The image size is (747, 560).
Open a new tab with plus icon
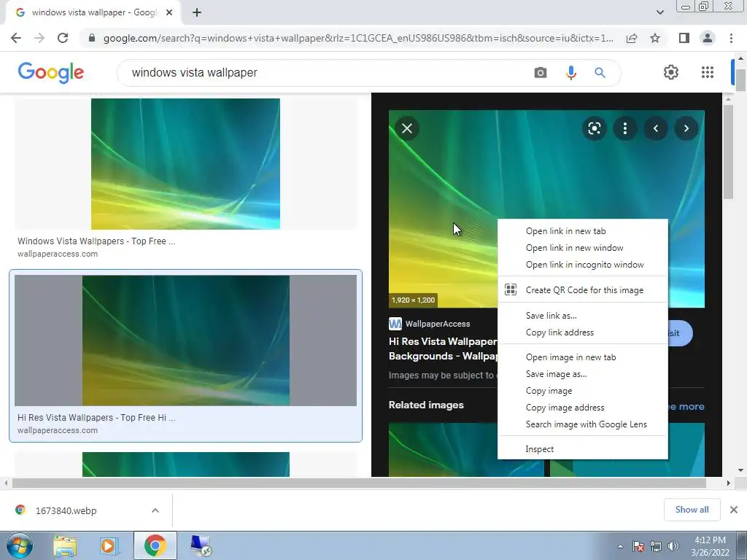click(x=197, y=12)
